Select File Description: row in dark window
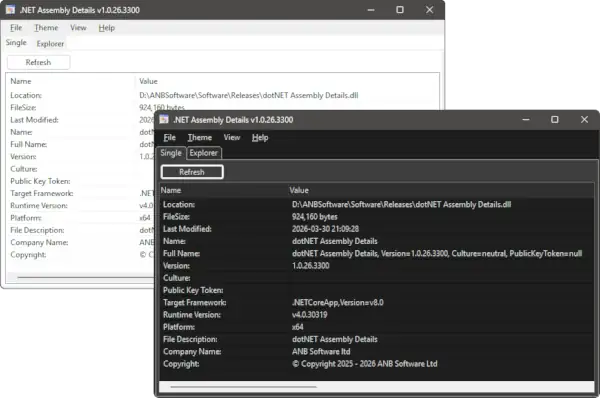This screenshot has width=600, height=398. pos(377,339)
